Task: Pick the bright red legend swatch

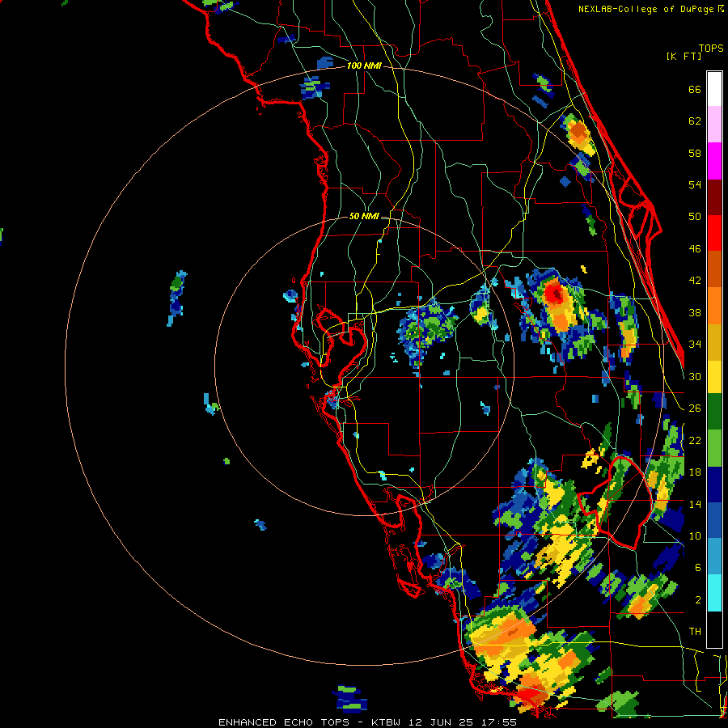Action: point(714,233)
